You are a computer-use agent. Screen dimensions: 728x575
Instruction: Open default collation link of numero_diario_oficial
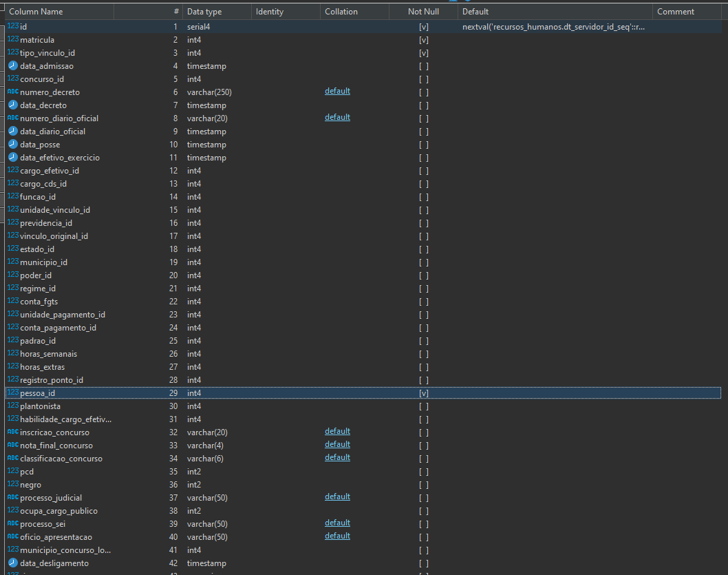pyautogui.click(x=338, y=117)
